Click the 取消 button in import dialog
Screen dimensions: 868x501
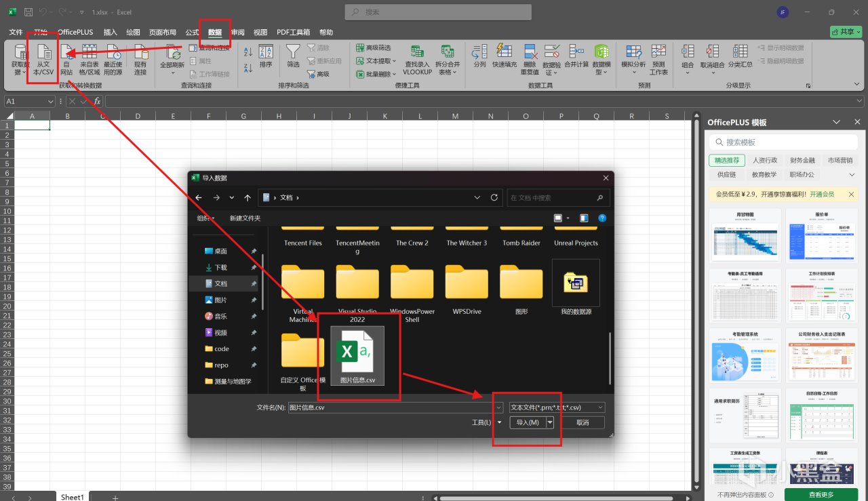pyautogui.click(x=582, y=422)
